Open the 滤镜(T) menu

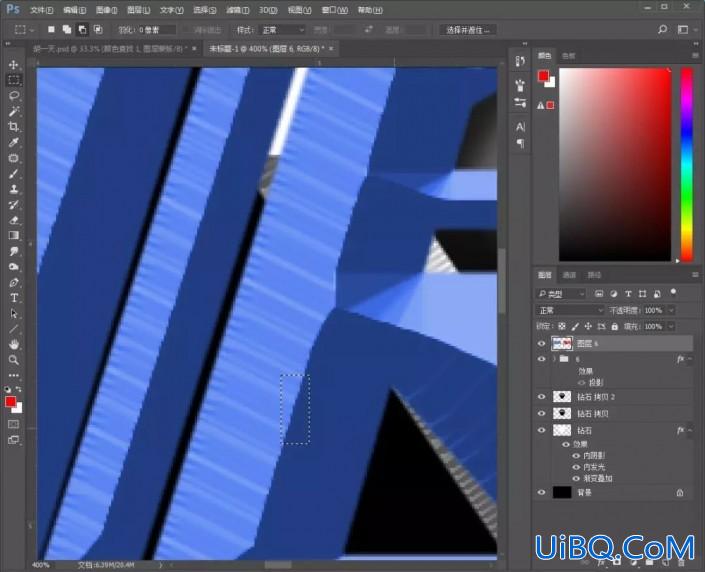237,10
